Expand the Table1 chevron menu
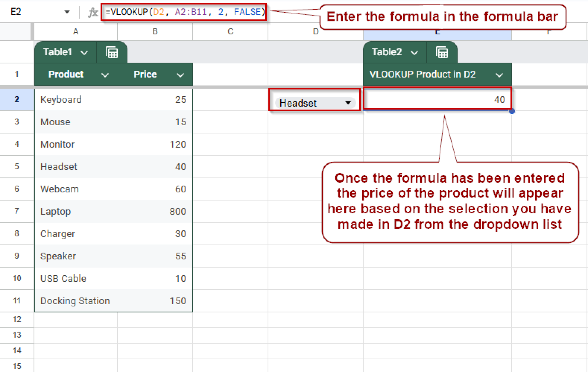 pyautogui.click(x=84, y=52)
